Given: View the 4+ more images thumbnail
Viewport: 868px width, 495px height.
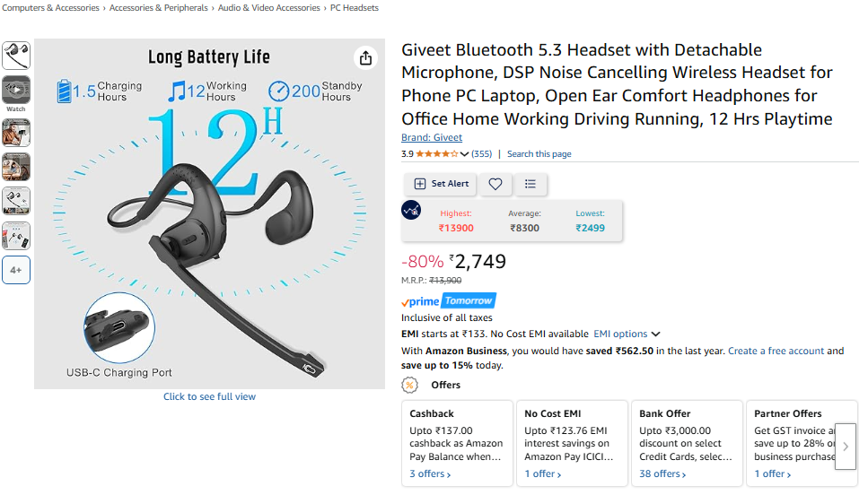Looking at the screenshot, I should 16,270.
